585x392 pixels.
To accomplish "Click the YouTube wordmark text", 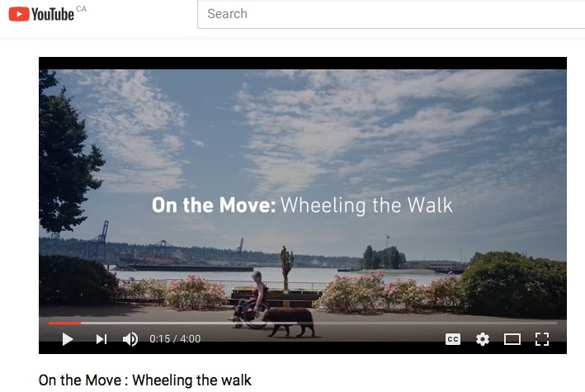I will 53,15.
